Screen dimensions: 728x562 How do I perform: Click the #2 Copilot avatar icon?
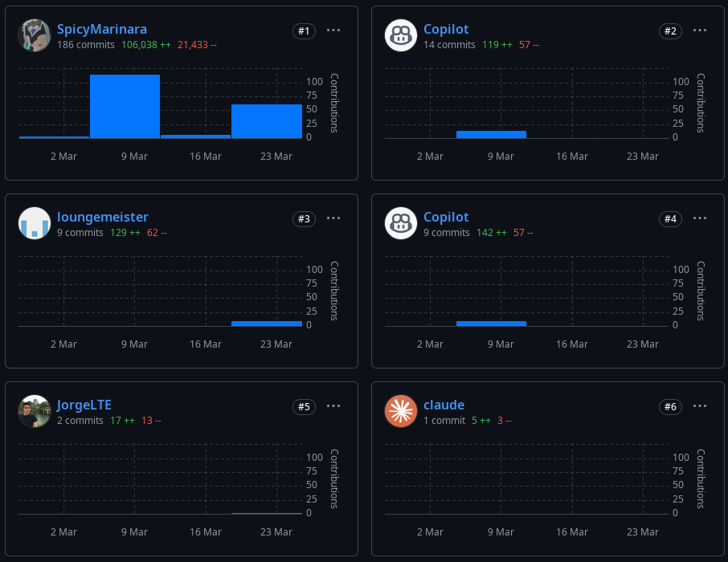(401, 35)
